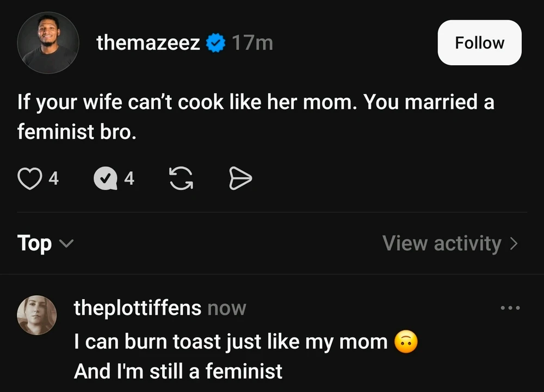Click the 17m post timestamp
Image resolution: width=544 pixels, height=392 pixels.
(x=252, y=42)
